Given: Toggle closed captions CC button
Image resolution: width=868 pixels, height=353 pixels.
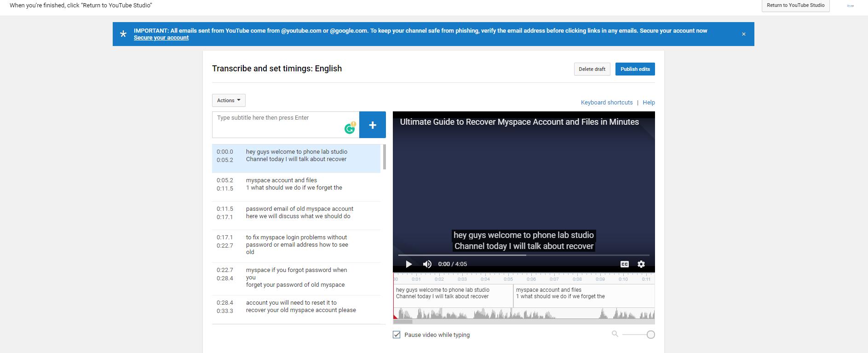Looking at the screenshot, I should [x=624, y=264].
